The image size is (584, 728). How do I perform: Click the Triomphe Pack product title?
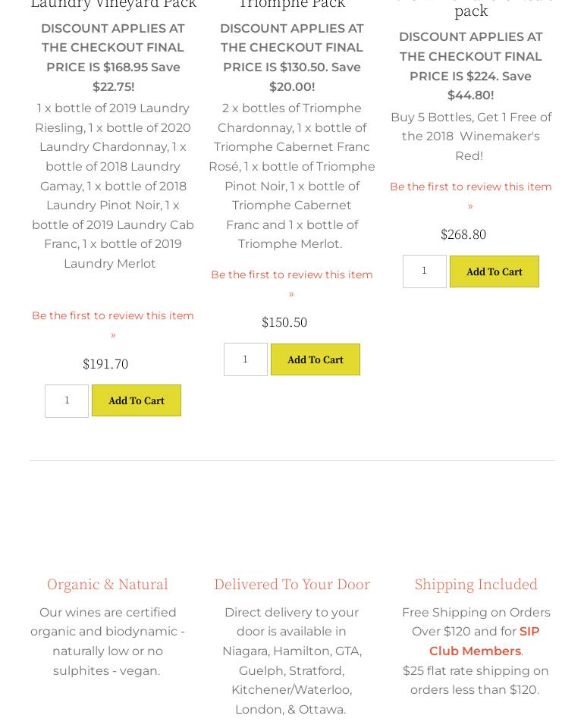[x=292, y=5]
